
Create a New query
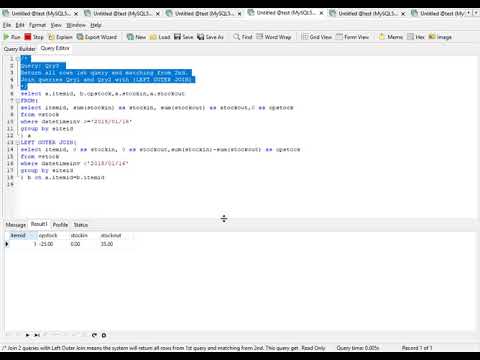pos(136,37)
